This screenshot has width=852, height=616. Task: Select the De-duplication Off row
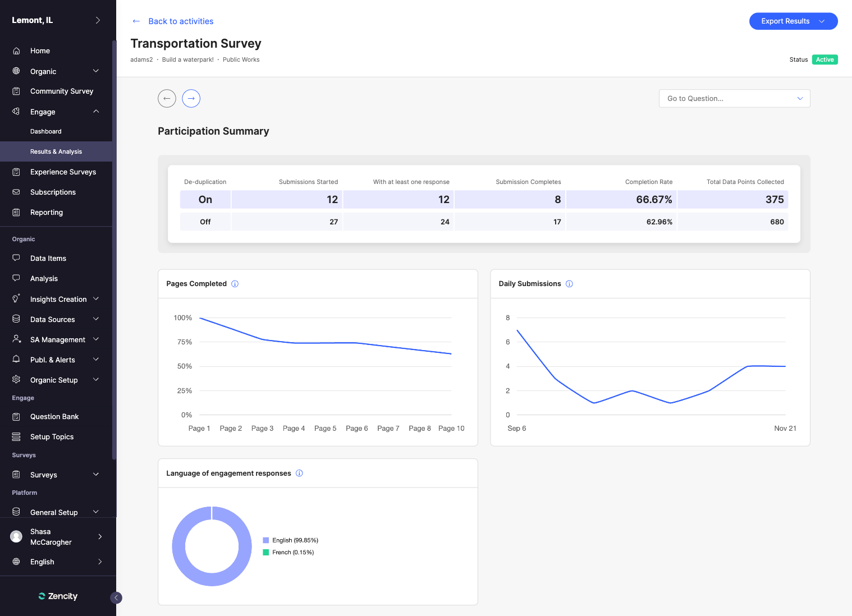205,222
